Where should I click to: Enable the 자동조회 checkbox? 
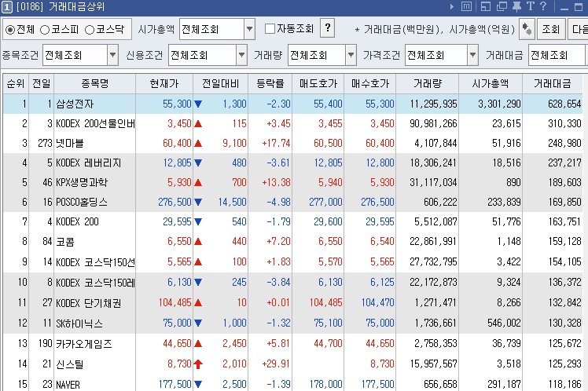270,28
